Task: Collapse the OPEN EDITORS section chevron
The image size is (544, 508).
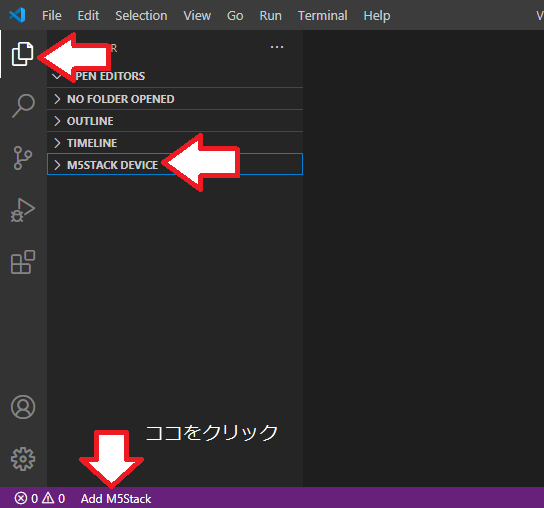Action: point(57,76)
